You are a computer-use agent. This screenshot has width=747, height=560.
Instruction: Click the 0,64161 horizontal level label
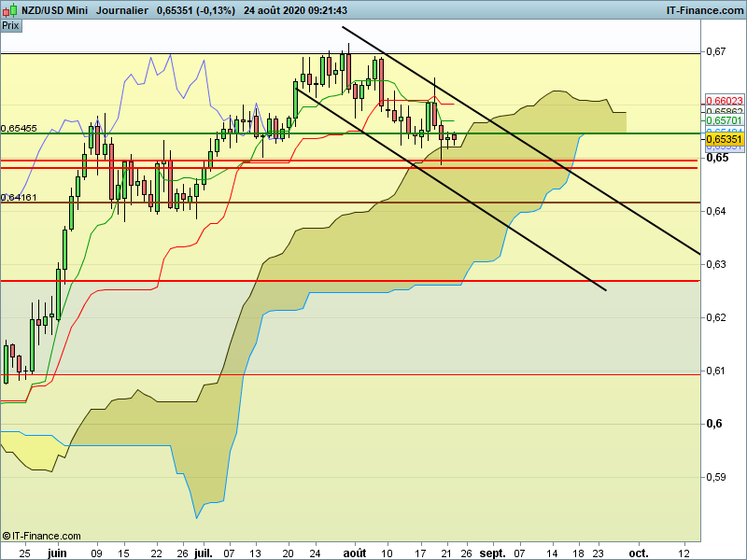19,197
